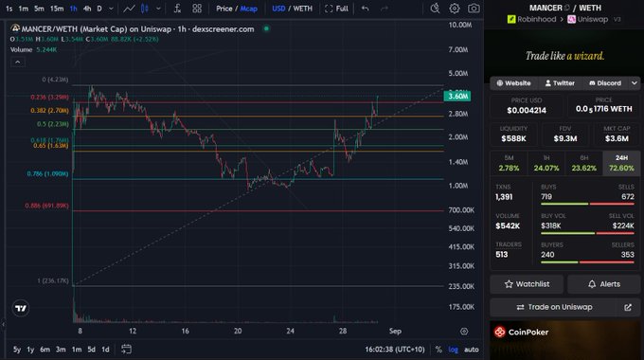
Task: Select the 4h timeframe
Action: coord(87,9)
